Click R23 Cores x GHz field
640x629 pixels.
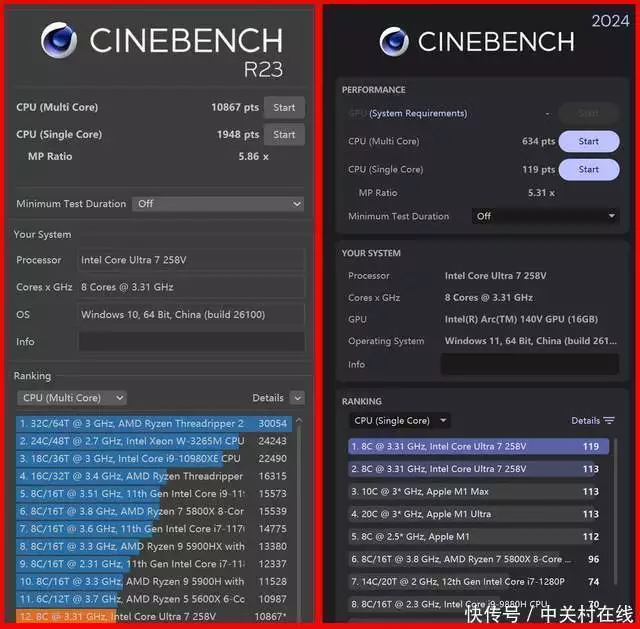tap(191, 287)
